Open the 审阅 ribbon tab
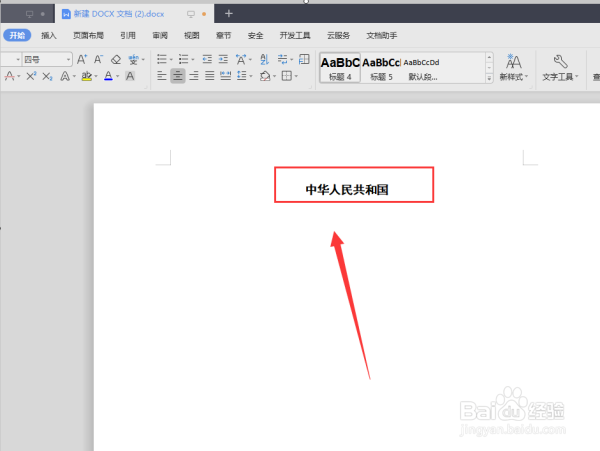The height and width of the screenshot is (451, 600). [160, 36]
